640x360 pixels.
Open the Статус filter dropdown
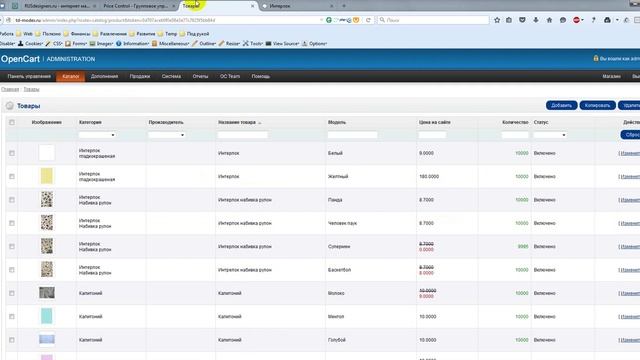pos(550,135)
